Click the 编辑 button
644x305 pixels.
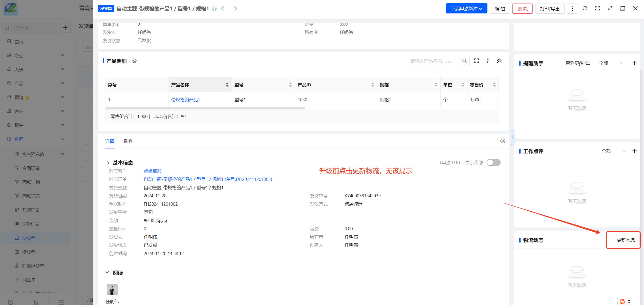(500, 9)
